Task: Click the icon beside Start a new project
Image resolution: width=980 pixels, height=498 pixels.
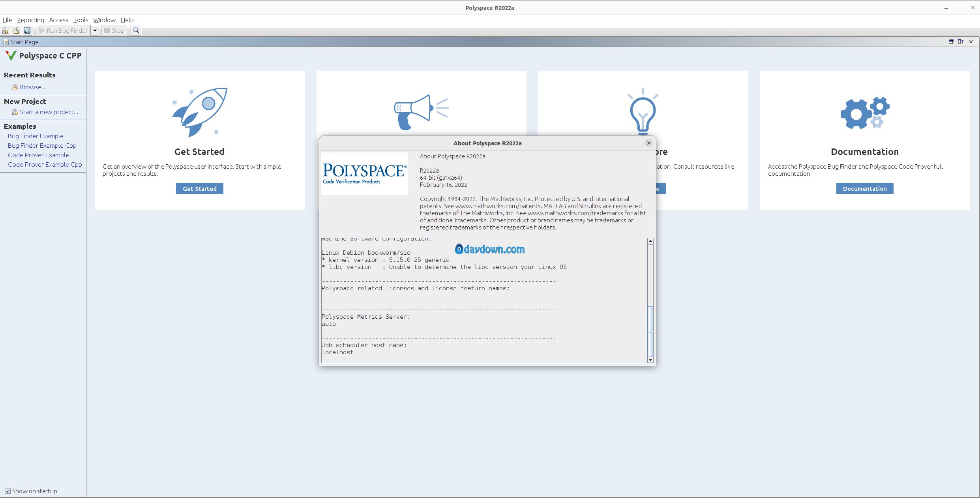Action: tap(15, 112)
